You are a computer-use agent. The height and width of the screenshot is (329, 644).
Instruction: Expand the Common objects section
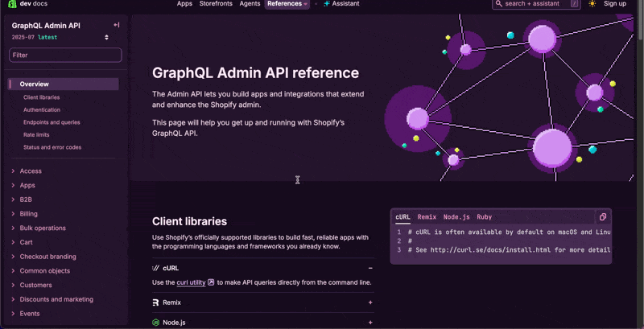coord(41,271)
